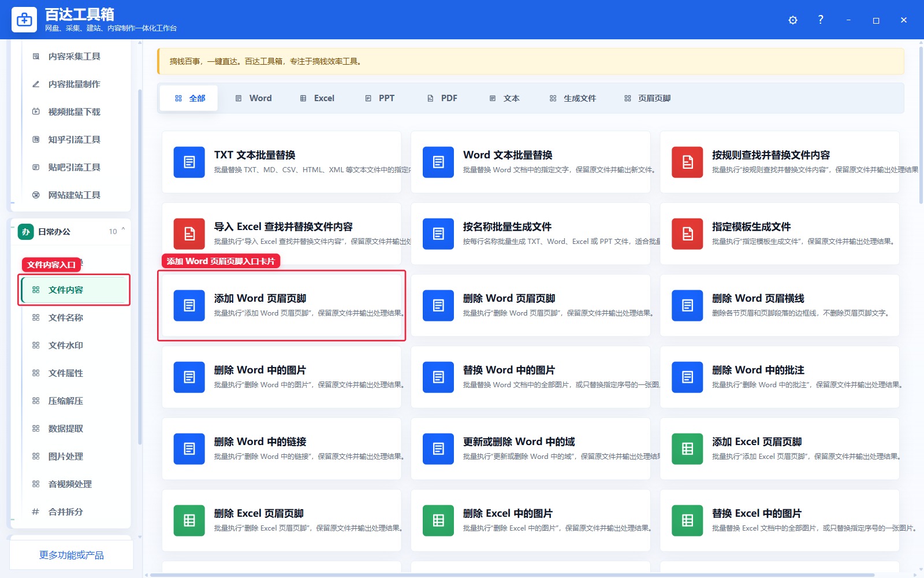Click the 指定模板生成文件 red icon
The height and width of the screenshot is (578, 924).
point(687,234)
